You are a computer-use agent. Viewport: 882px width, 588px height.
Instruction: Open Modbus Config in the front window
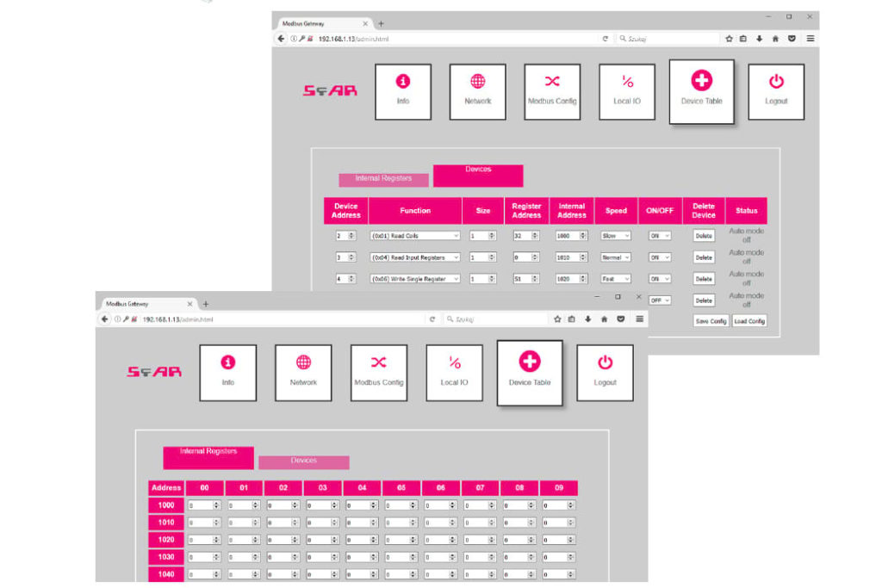[x=379, y=372]
